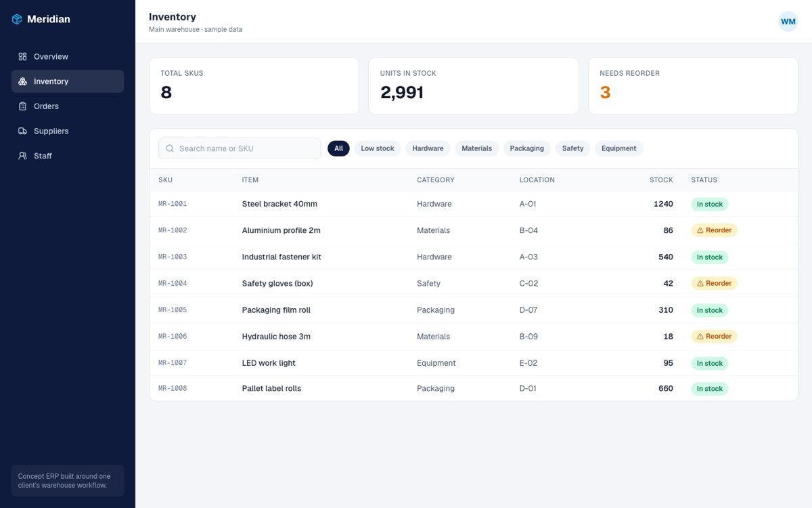Click location E-02 cell

[x=528, y=363]
